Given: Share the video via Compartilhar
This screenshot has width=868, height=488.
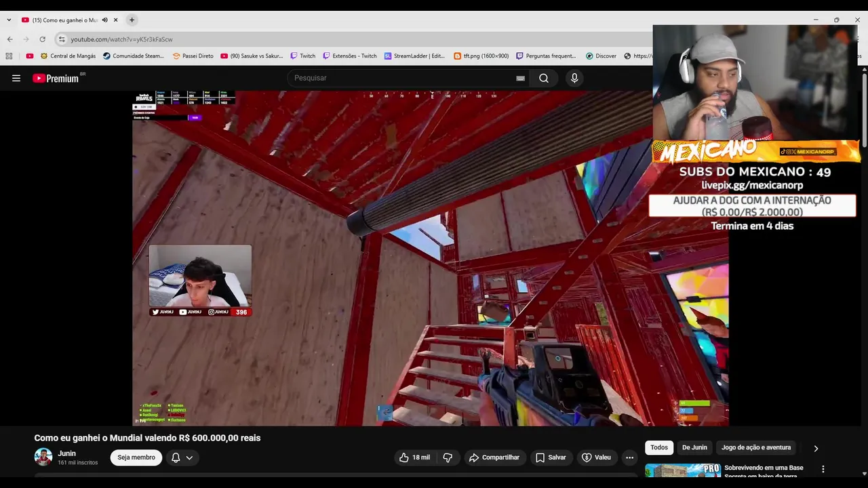Looking at the screenshot, I should (x=494, y=457).
